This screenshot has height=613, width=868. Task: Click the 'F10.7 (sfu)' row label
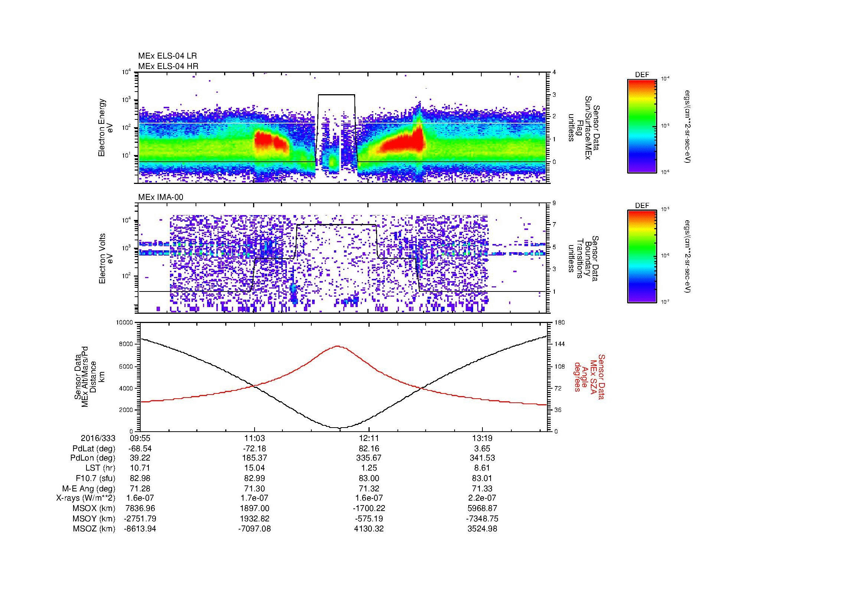coord(96,478)
